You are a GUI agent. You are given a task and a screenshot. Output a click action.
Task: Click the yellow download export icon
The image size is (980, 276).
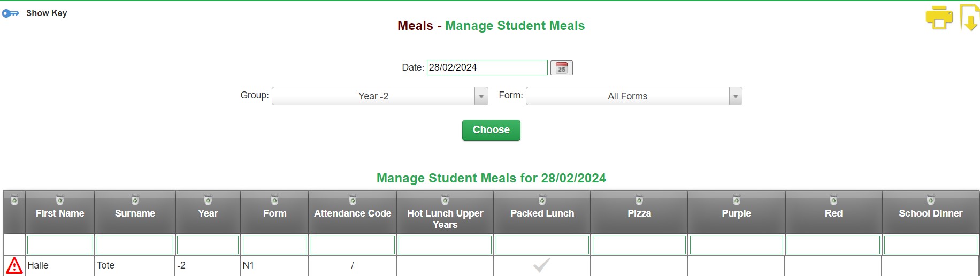[x=969, y=18]
